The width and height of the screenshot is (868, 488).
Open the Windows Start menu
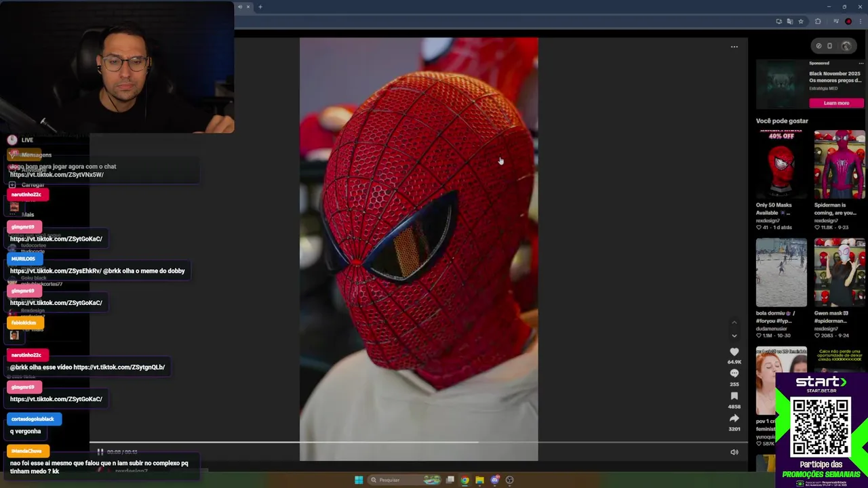tap(359, 480)
